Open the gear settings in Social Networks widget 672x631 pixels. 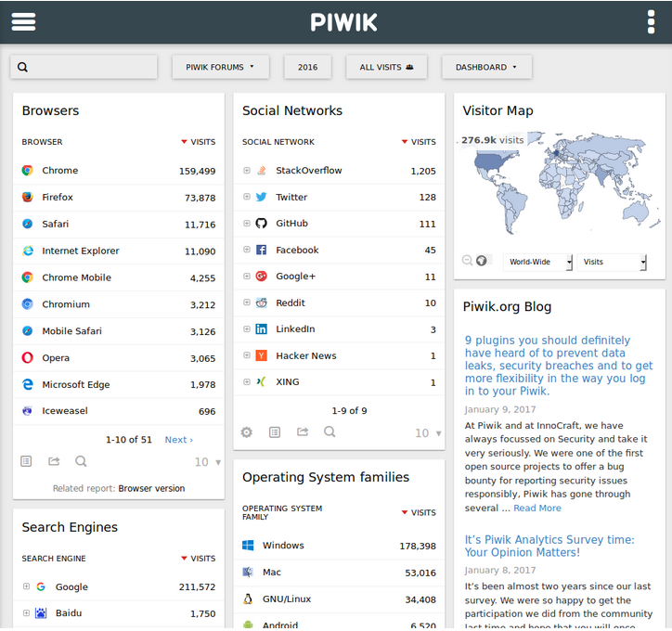pos(247,432)
